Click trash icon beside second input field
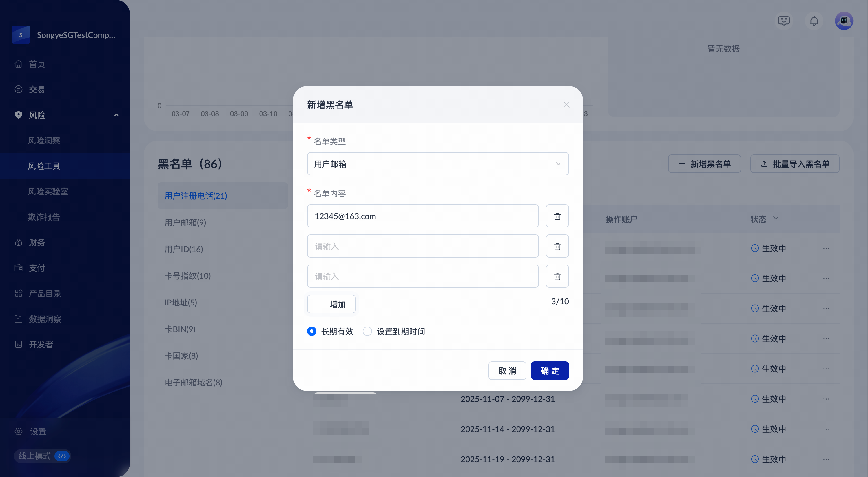 pos(557,246)
